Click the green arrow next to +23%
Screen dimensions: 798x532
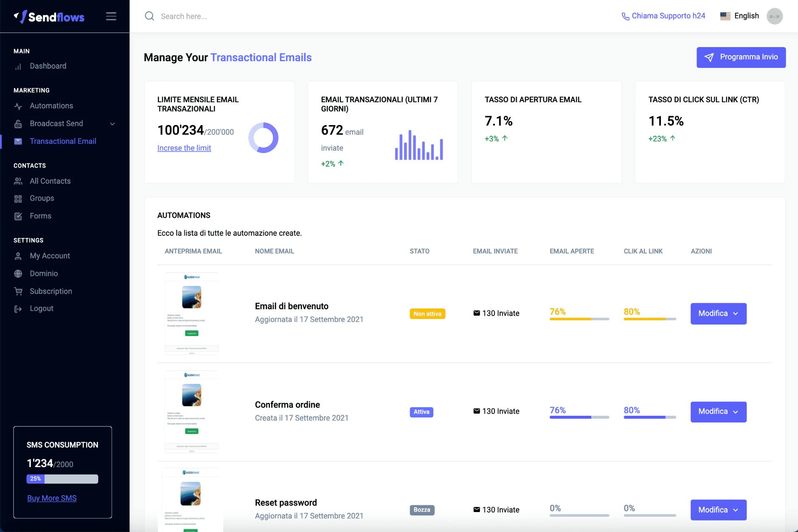(x=673, y=138)
